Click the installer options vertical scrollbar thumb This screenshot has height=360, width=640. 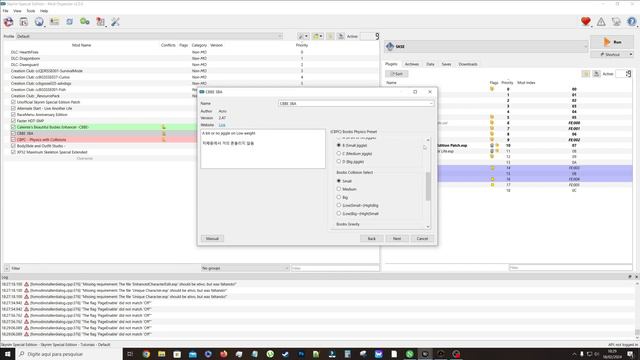point(428,186)
